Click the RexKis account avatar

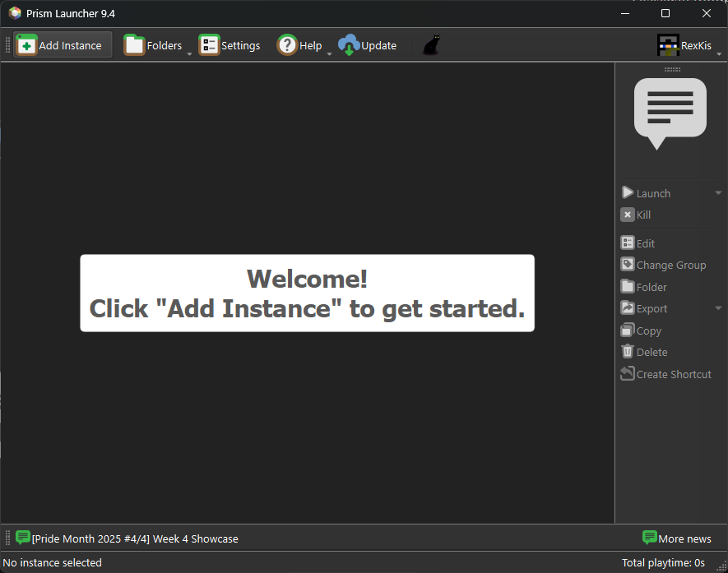[668, 45]
